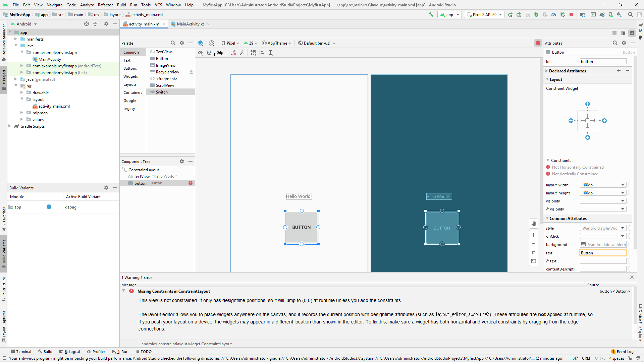Click Infer Constraints magic wand icon
Image resolution: width=644 pixels, height=362 pixels.
click(242, 53)
